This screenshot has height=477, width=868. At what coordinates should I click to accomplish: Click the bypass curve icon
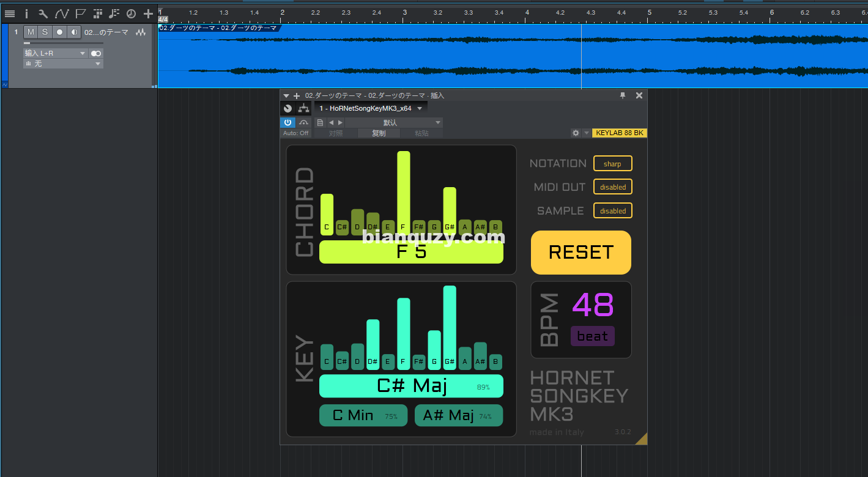303,122
